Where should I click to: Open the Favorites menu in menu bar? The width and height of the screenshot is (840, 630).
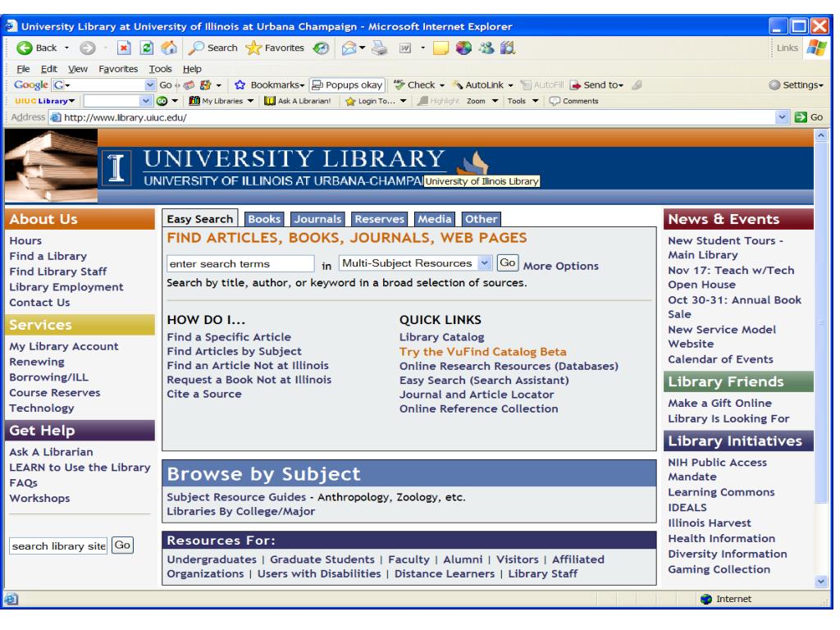tap(118, 69)
